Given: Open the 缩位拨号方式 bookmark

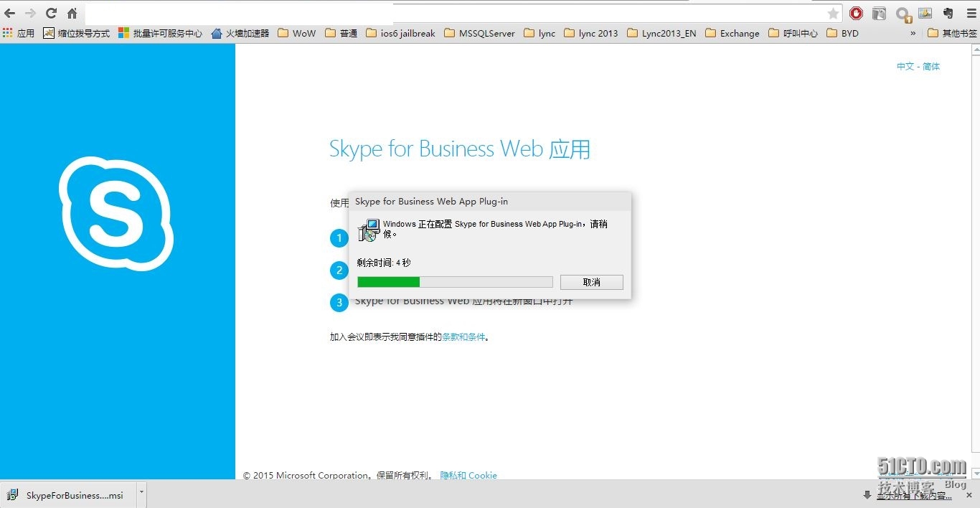Looking at the screenshot, I should [77, 33].
